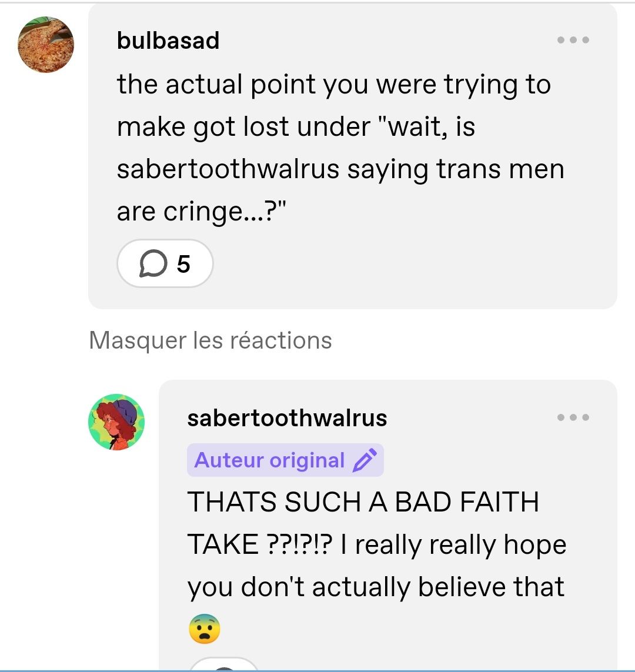Viewport: 635px width, 672px height.
Task: Click the word sabertoothwalrus inside bulbasad's comment
Action: click(x=228, y=168)
